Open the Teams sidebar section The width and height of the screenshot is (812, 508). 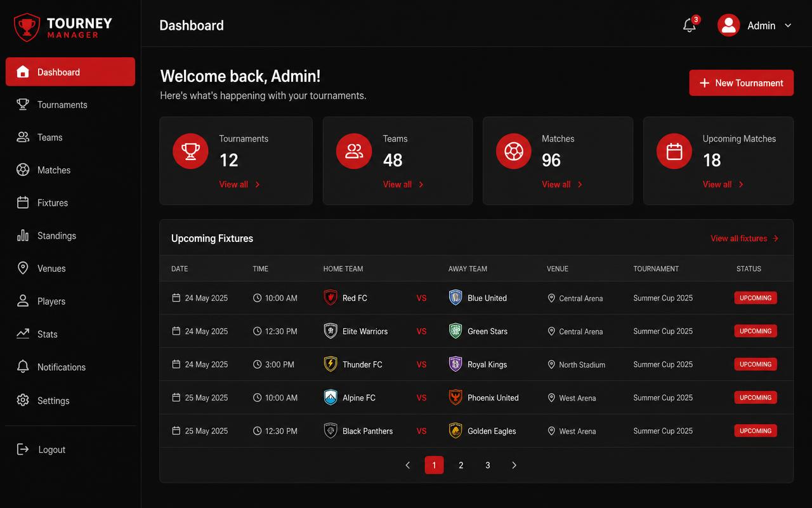click(x=70, y=137)
